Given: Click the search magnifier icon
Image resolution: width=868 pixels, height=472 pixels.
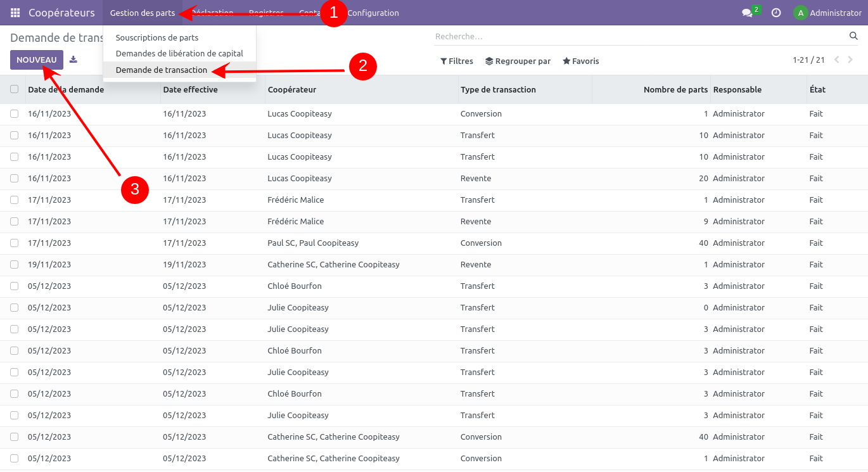Looking at the screenshot, I should (853, 35).
